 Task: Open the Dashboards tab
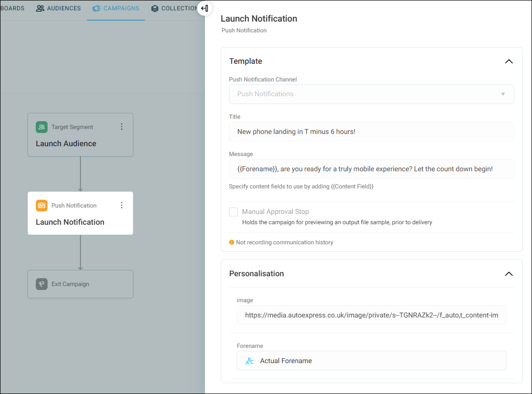[x=12, y=8]
